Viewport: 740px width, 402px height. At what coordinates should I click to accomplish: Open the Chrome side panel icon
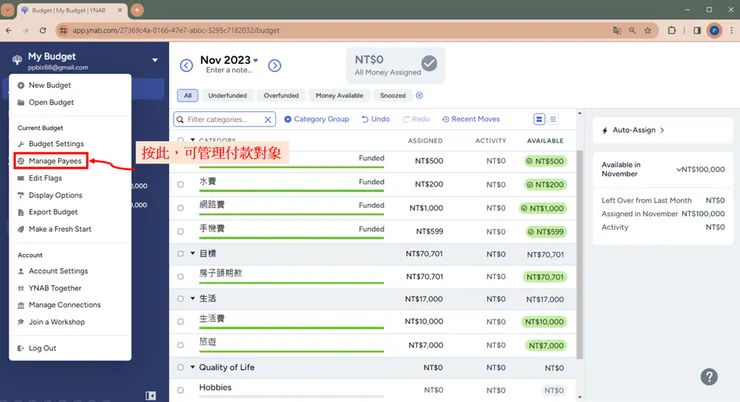coord(697,30)
